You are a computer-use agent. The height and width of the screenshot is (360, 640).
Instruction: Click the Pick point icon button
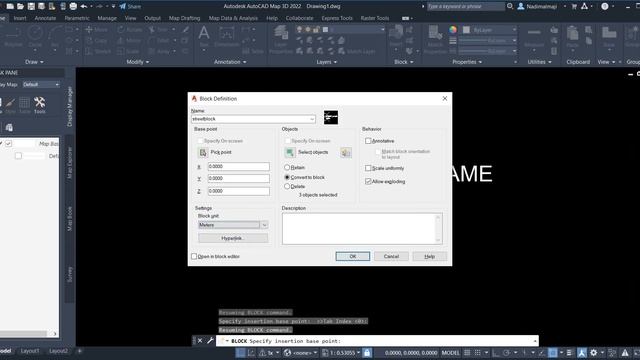click(x=203, y=152)
